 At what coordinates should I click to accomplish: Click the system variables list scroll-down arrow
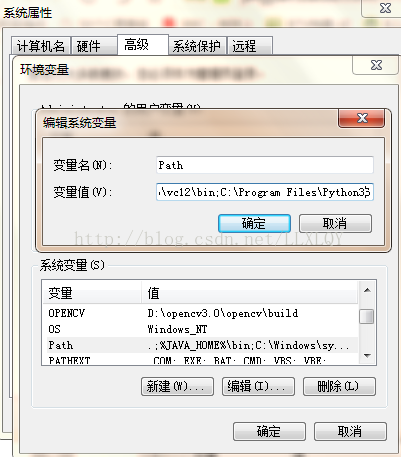click(367, 356)
